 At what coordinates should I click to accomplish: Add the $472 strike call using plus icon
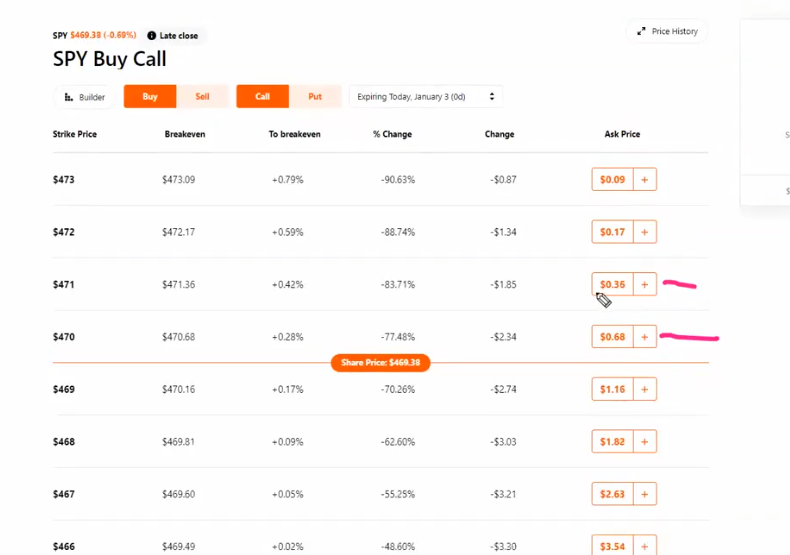point(645,232)
